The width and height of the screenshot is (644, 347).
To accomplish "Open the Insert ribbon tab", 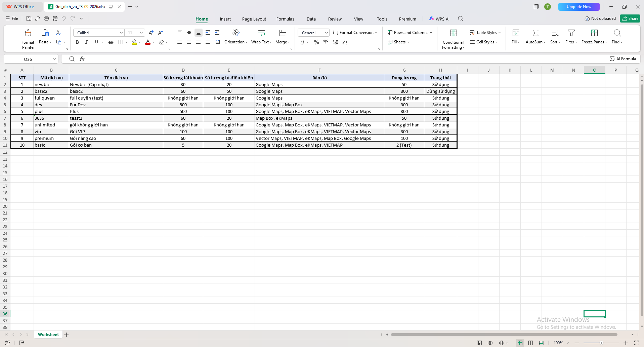I will pyautogui.click(x=225, y=19).
